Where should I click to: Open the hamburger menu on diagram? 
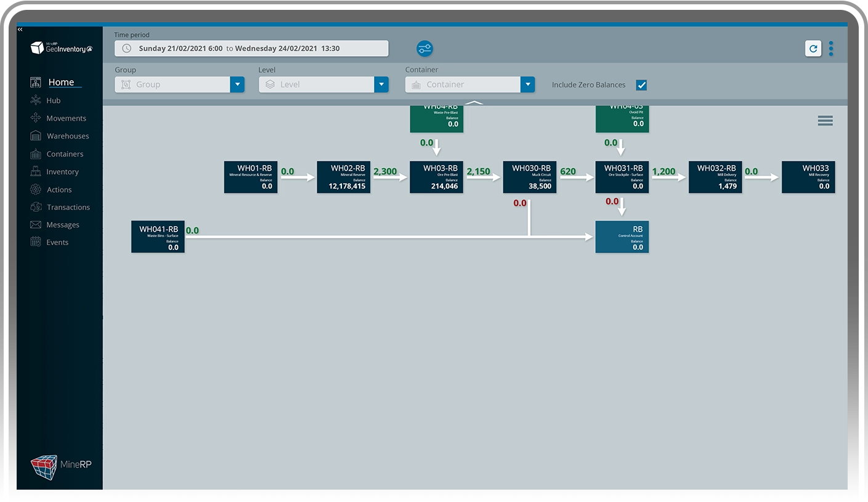(825, 121)
